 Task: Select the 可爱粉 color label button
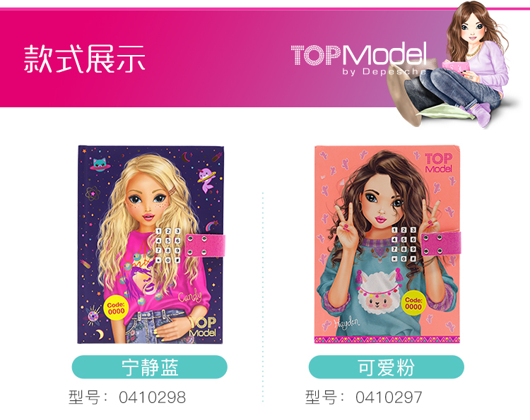[x=386, y=367]
